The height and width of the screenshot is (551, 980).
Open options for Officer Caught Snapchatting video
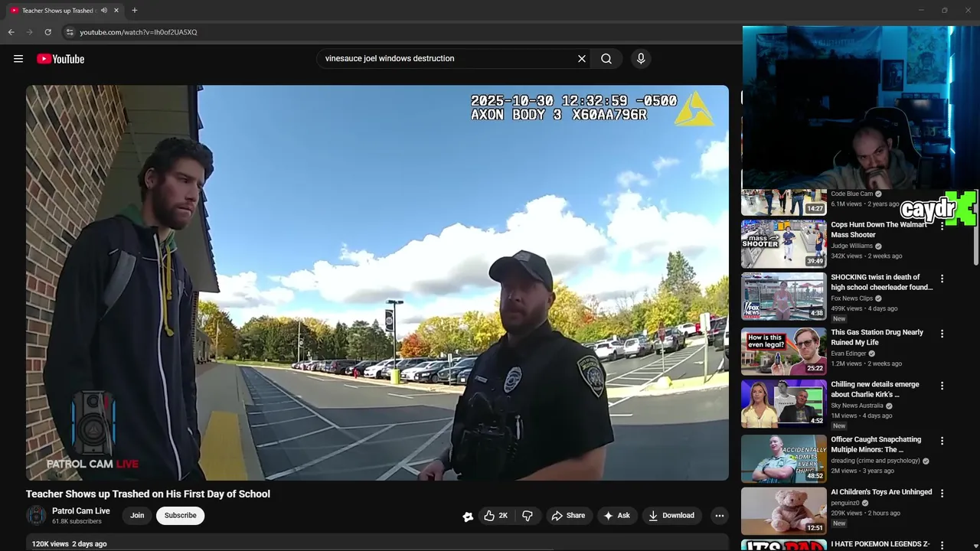click(942, 441)
